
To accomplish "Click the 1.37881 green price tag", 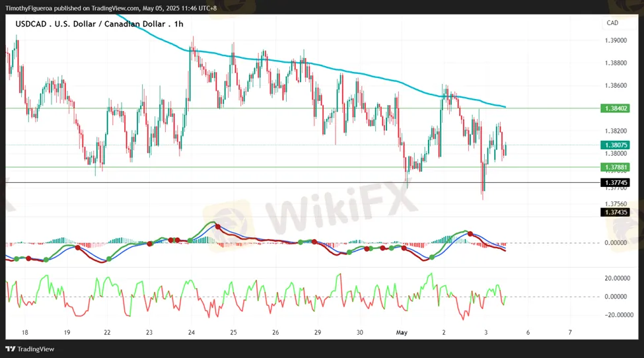I will (x=614, y=167).
